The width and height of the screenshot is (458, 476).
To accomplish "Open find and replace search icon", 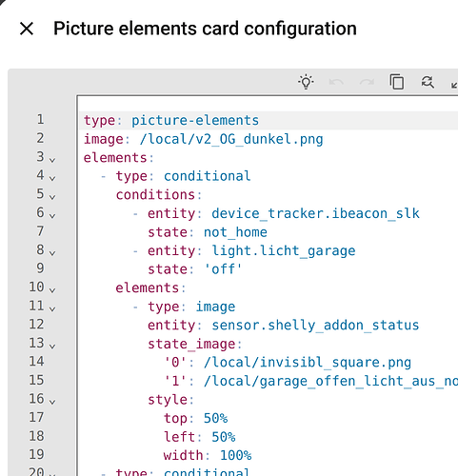I will [428, 82].
